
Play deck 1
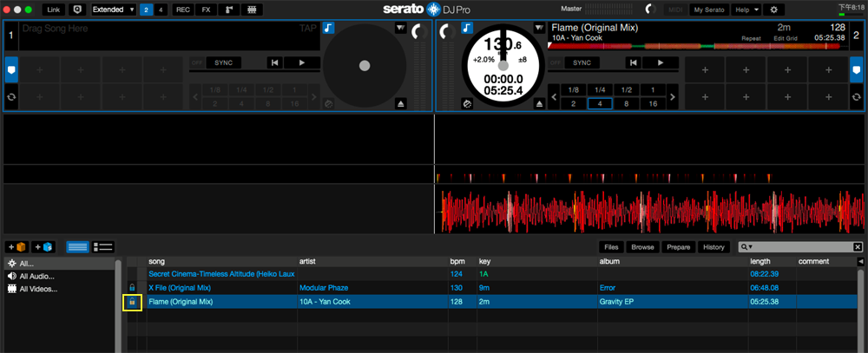coord(302,62)
